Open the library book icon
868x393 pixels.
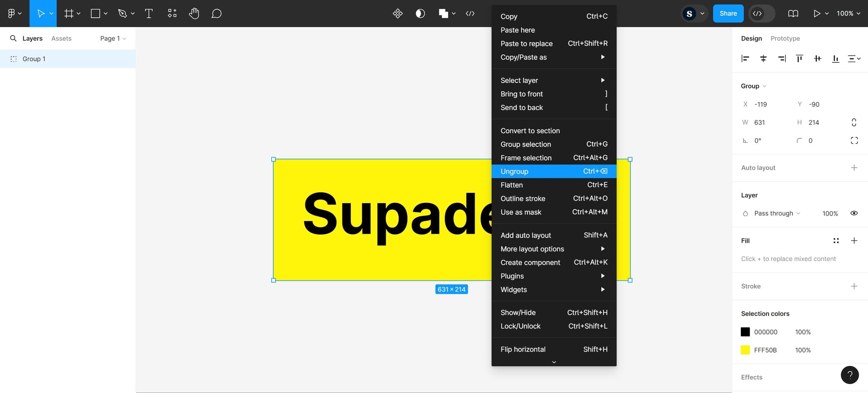[x=793, y=14]
